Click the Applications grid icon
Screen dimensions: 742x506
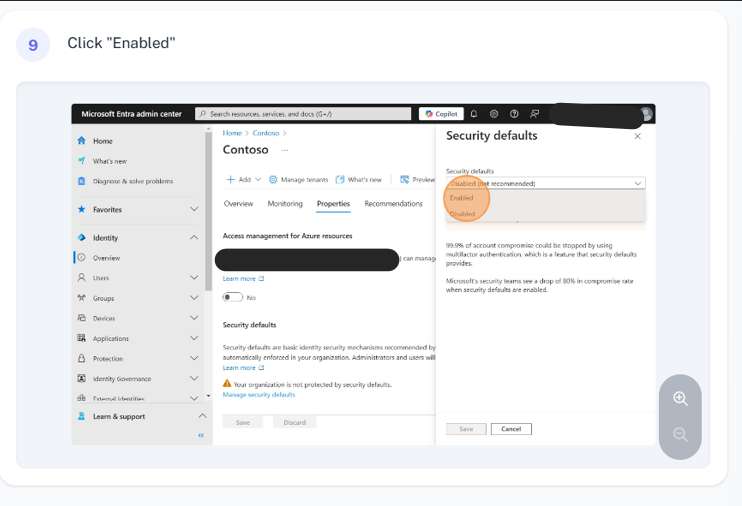(81, 338)
